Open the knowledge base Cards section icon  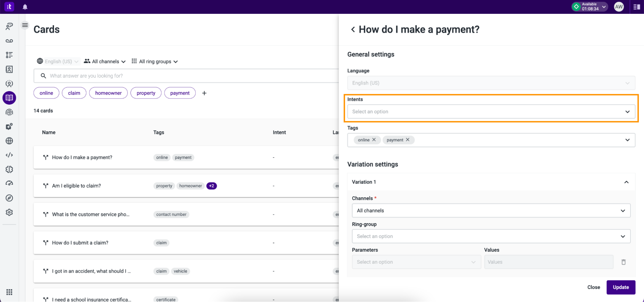point(9,98)
